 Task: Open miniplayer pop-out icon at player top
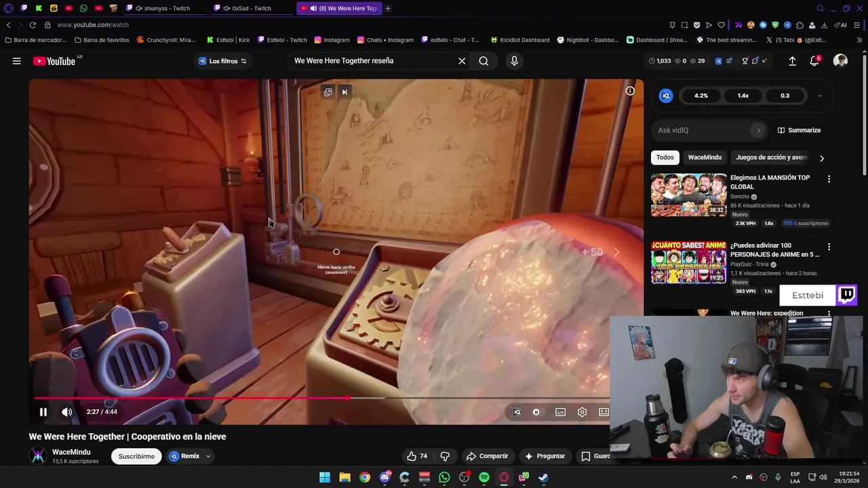[x=328, y=92]
